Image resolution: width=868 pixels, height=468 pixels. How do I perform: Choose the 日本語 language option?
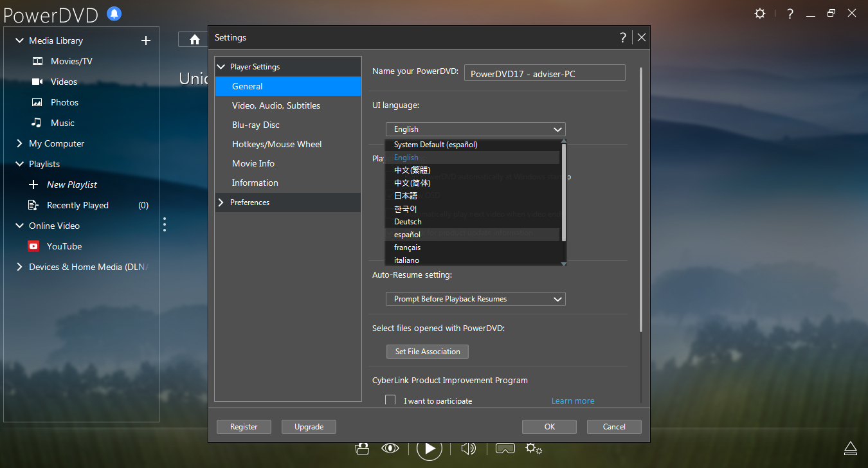pos(473,196)
